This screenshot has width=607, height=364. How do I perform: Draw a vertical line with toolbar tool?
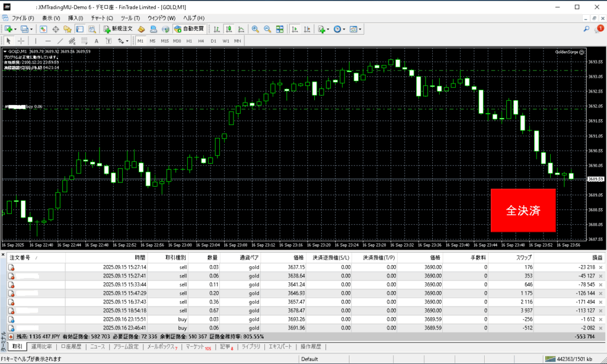(x=36, y=41)
